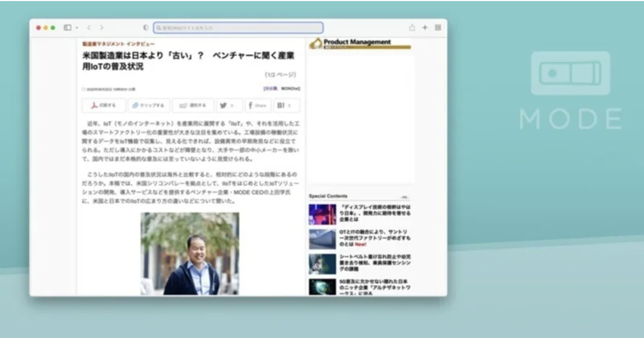Click the privacy shield icon
The width and height of the screenshot is (644, 338).
click(x=145, y=28)
